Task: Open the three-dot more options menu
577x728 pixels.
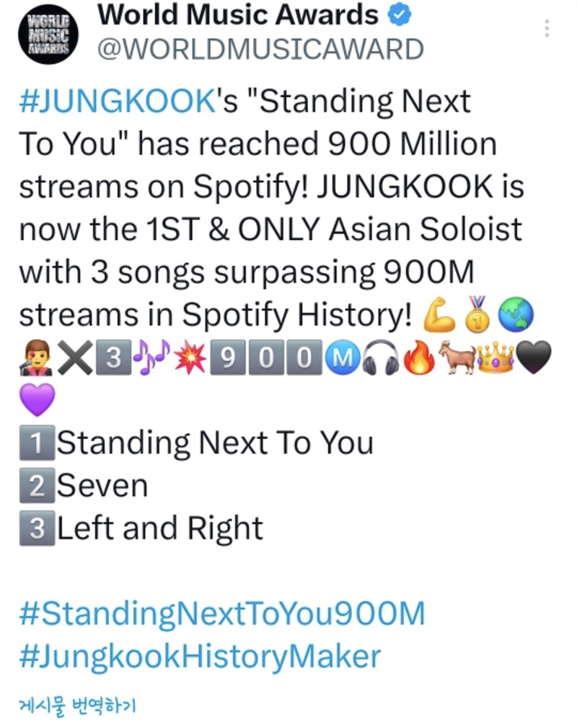Action: coord(547,29)
